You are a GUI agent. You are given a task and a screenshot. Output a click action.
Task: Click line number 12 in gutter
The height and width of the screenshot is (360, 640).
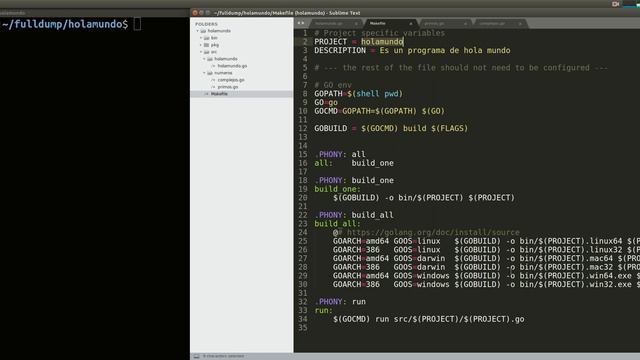[302, 128]
